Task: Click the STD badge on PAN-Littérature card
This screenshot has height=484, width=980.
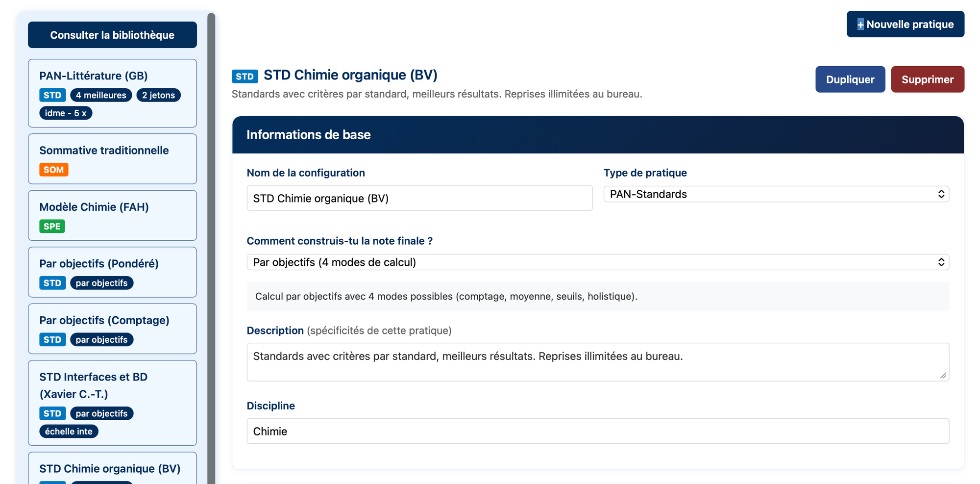Action: [x=52, y=95]
